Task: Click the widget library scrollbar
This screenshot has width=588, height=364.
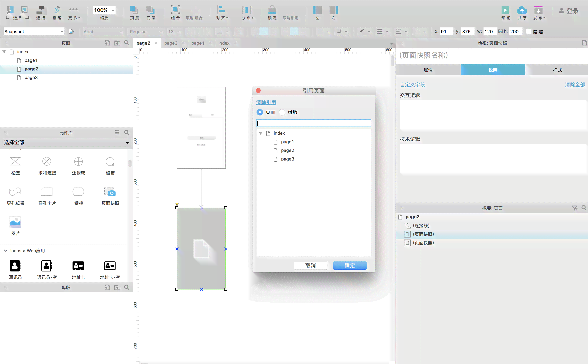Action: [x=130, y=163]
